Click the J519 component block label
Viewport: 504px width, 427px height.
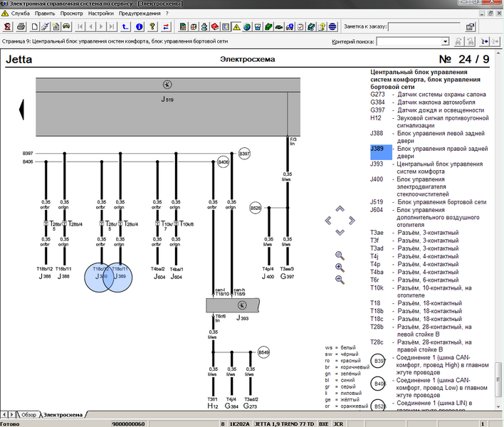167,100
